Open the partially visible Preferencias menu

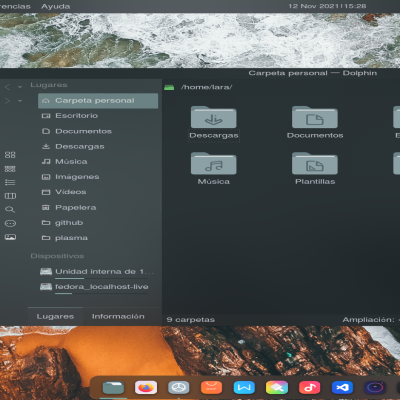[15, 6]
